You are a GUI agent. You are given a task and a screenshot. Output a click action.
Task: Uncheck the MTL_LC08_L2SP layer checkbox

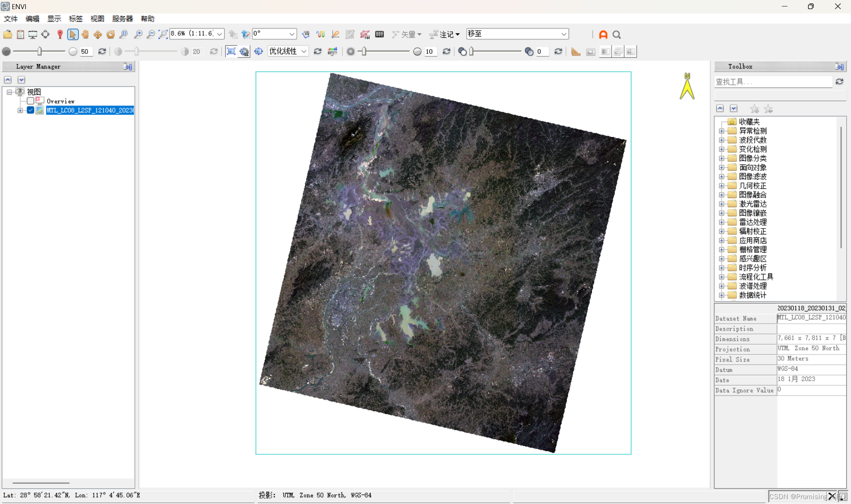30,110
